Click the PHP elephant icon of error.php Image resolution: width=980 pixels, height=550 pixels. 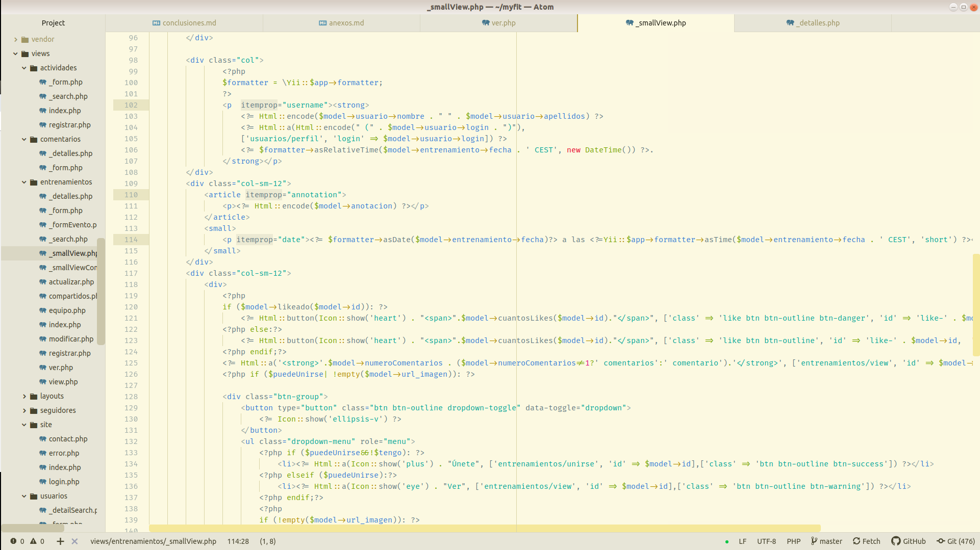click(43, 453)
